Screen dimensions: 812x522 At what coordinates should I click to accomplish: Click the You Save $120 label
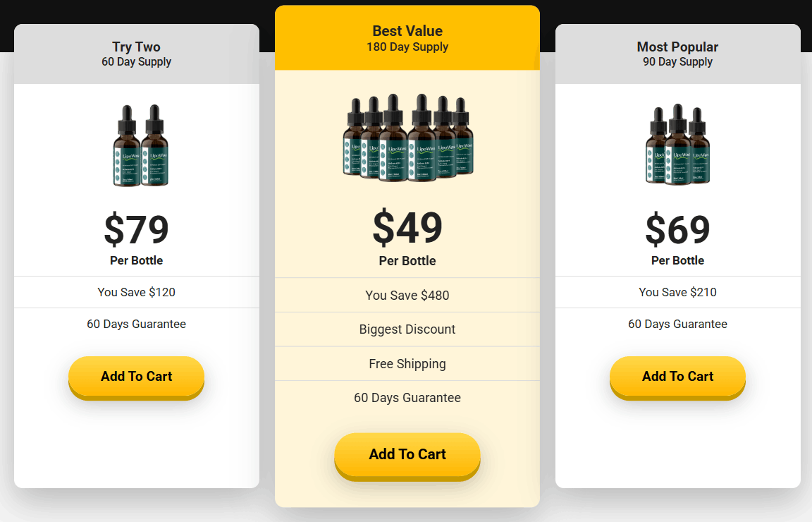pyautogui.click(x=136, y=291)
